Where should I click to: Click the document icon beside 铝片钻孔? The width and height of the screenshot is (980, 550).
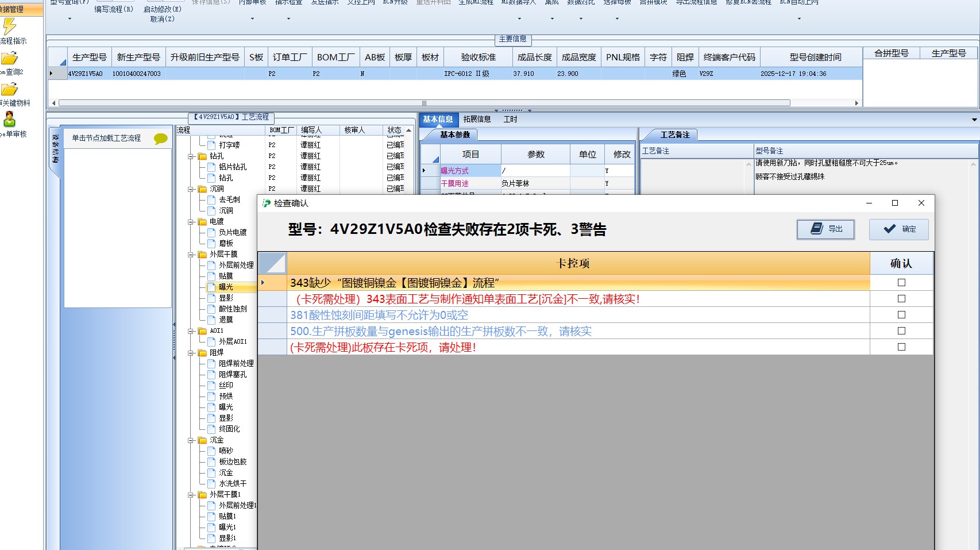[211, 167]
